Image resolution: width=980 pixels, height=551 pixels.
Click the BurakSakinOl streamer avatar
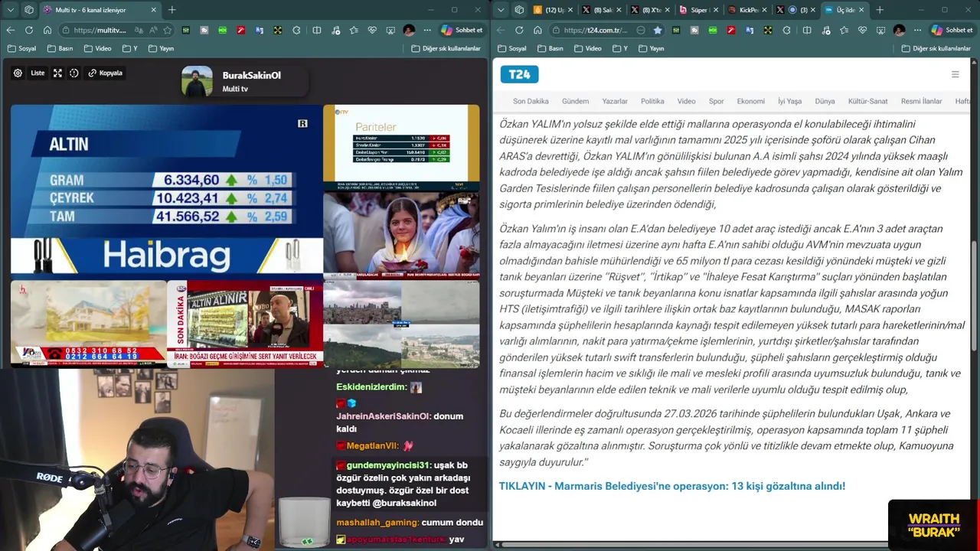197,81
